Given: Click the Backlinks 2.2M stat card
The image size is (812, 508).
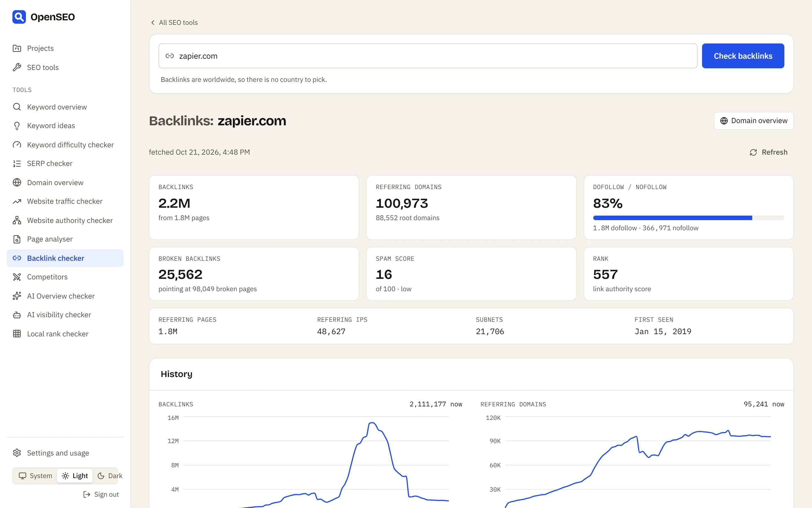Looking at the screenshot, I should (x=254, y=207).
